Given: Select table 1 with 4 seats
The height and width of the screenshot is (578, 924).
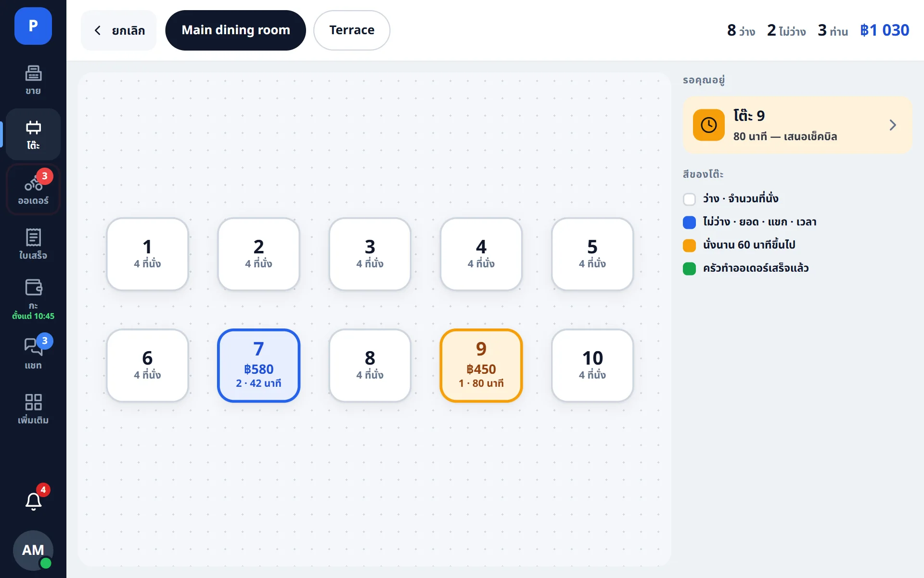Looking at the screenshot, I should (x=147, y=254).
